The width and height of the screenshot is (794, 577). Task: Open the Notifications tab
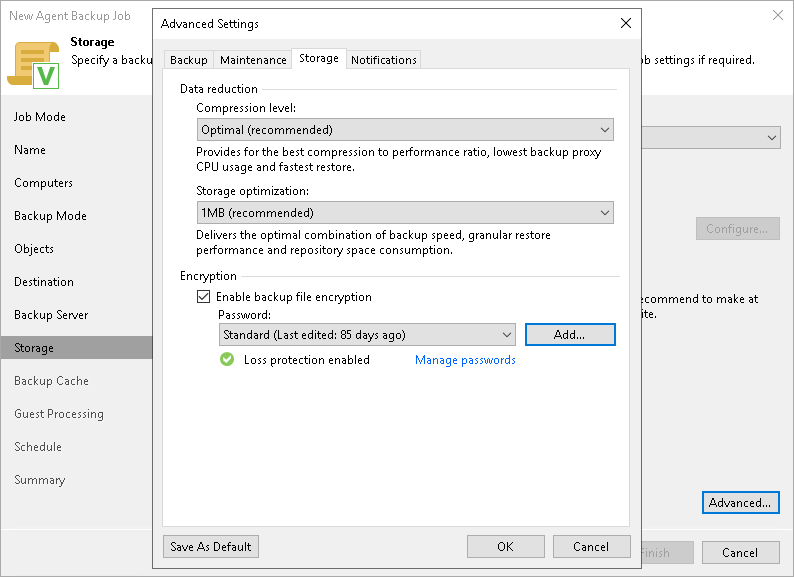(384, 60)
